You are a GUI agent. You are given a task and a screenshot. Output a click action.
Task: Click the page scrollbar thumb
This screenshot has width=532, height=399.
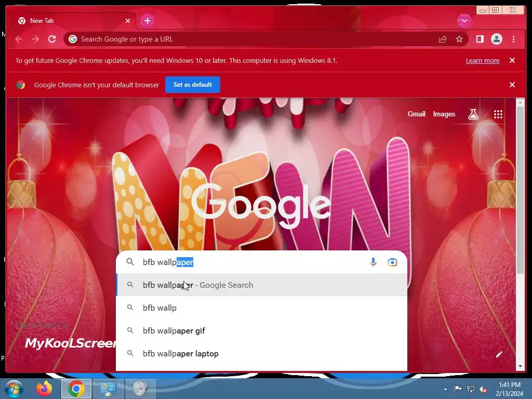pos(520,190)
